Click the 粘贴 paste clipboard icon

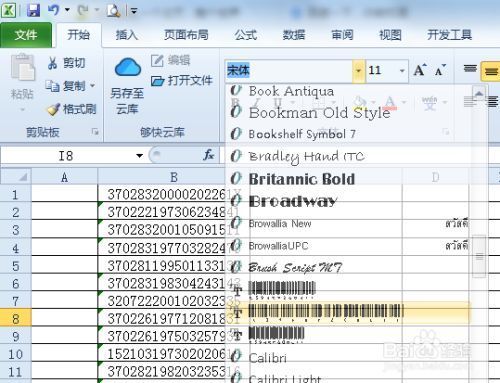tap(23, 68)
